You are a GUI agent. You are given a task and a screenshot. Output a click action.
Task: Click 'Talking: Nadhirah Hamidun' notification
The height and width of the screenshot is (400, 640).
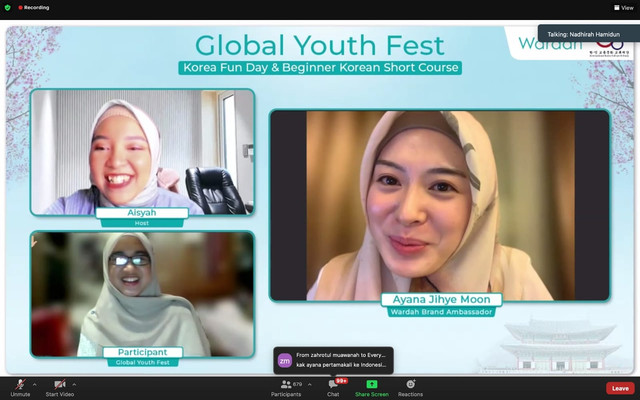coord(588,34)
